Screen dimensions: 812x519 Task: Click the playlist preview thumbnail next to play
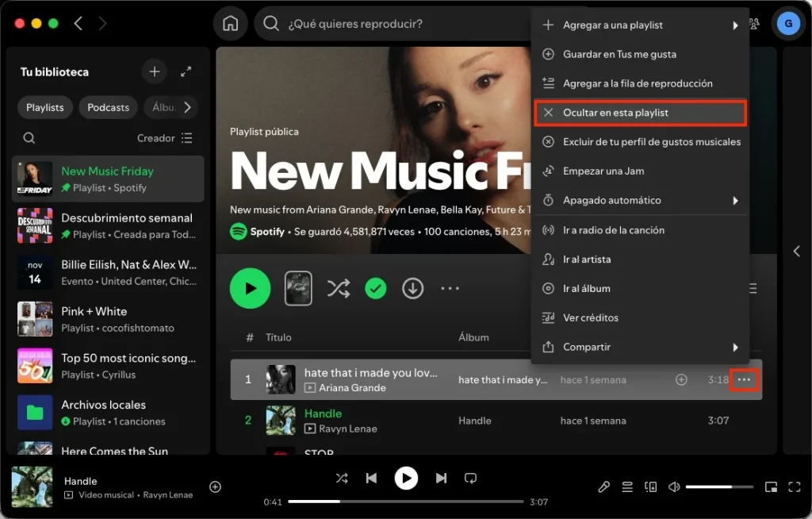coord(298,288)
